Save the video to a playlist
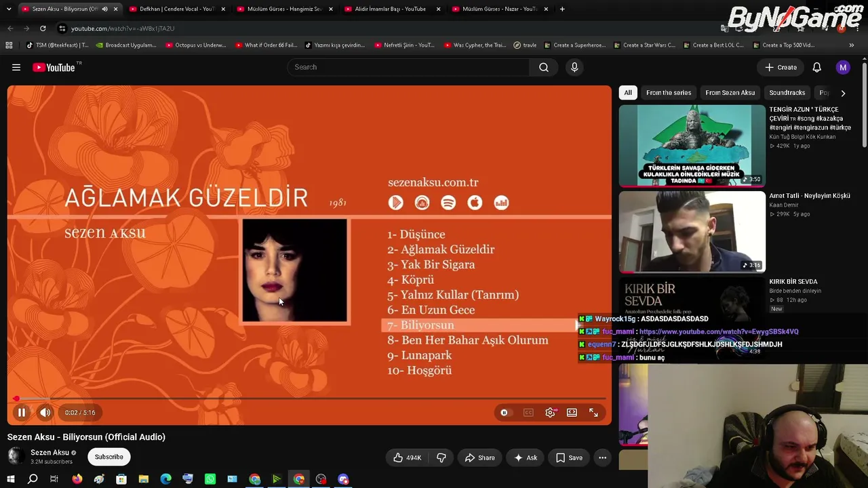Image resolution: width=868 pixels, height=488 pixels. [x=569, y=457]
